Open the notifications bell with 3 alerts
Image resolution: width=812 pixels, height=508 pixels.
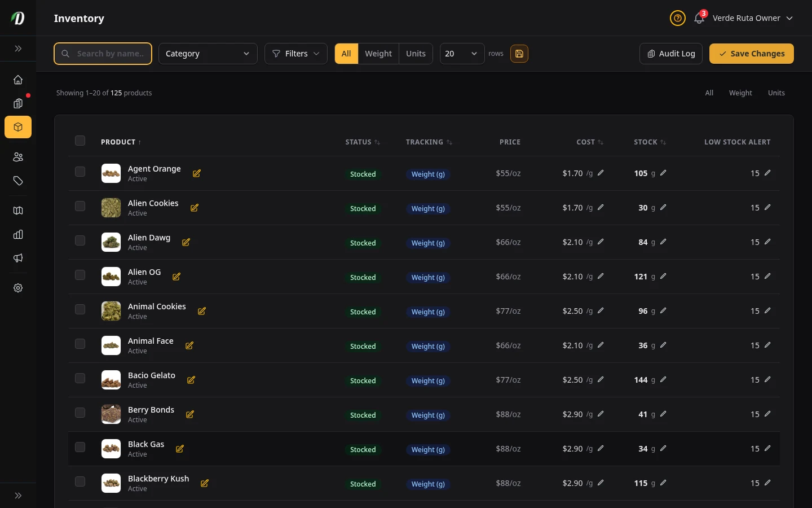tap(699, 18)
